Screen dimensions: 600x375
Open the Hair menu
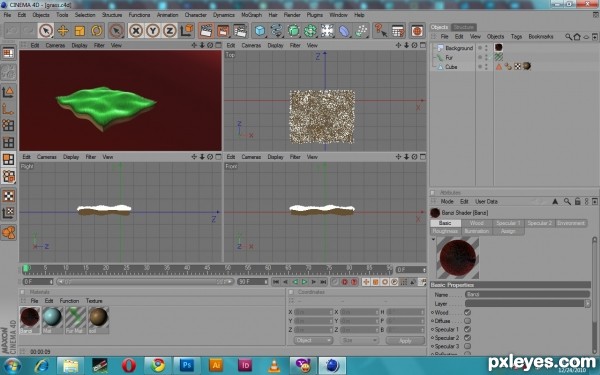pyautogui.click(x=273, y=15)
